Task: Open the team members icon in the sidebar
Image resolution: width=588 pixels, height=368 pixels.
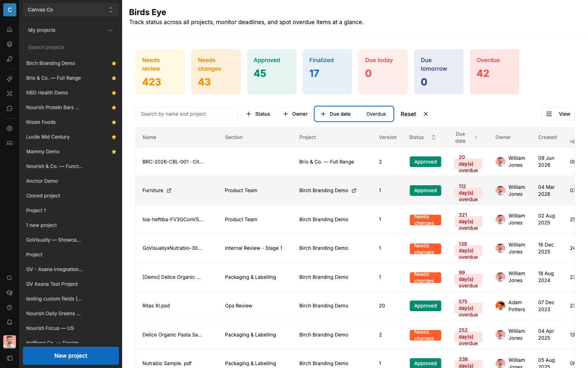Action: click(9, 143)
